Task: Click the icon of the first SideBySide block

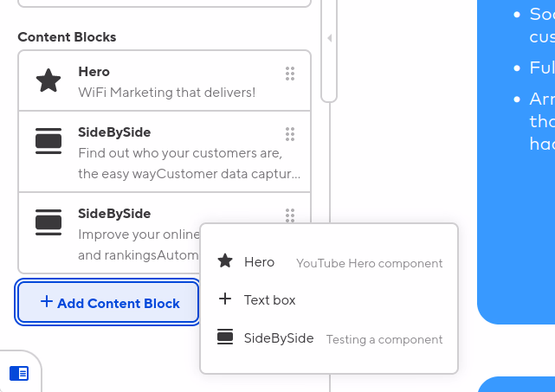Action: point(48,142)
